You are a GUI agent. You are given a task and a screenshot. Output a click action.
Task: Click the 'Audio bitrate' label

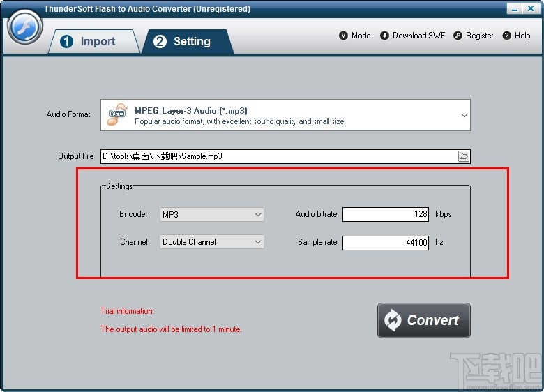(316, 214)
